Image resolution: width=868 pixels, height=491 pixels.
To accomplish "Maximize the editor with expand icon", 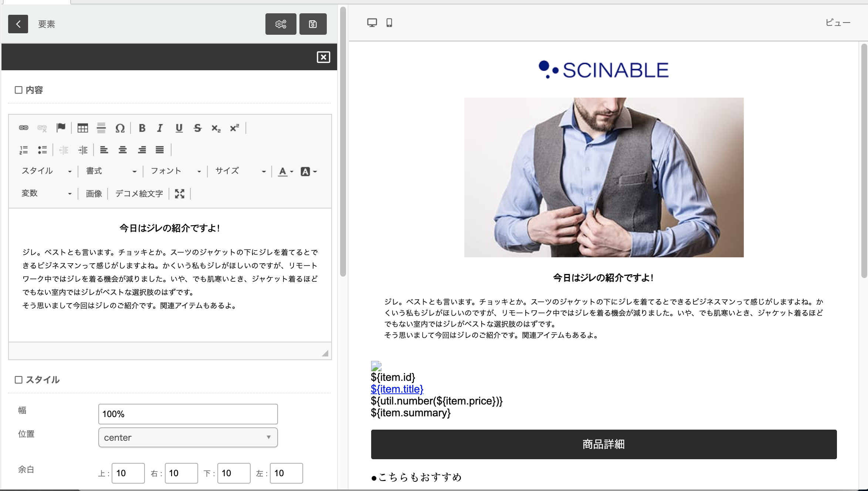I will pyautogui.click(x=180, y=193).
